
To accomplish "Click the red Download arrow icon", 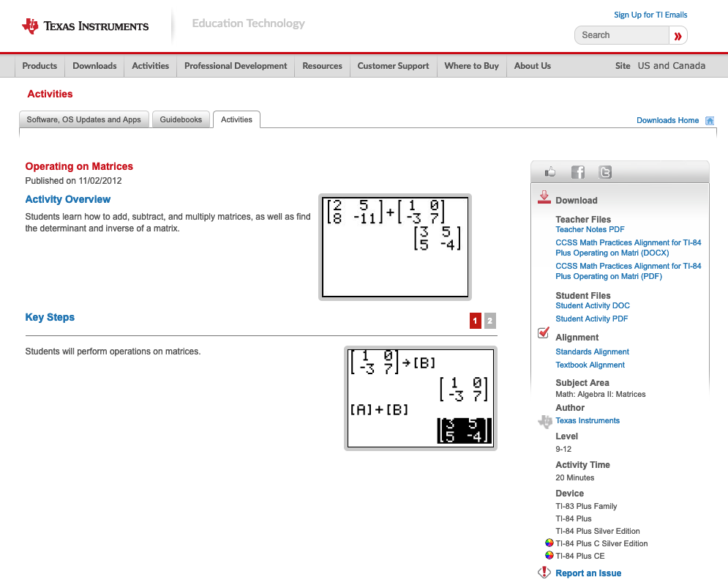I will point(544,197).
